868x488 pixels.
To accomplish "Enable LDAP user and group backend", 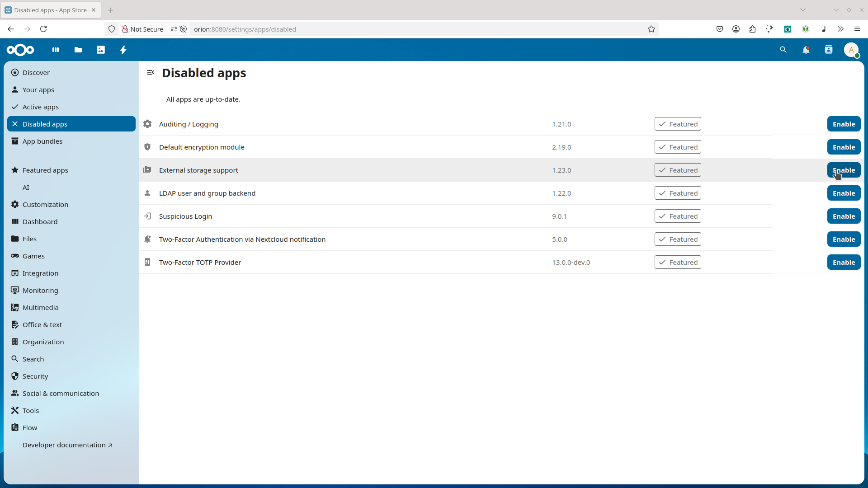I will 844,193.
